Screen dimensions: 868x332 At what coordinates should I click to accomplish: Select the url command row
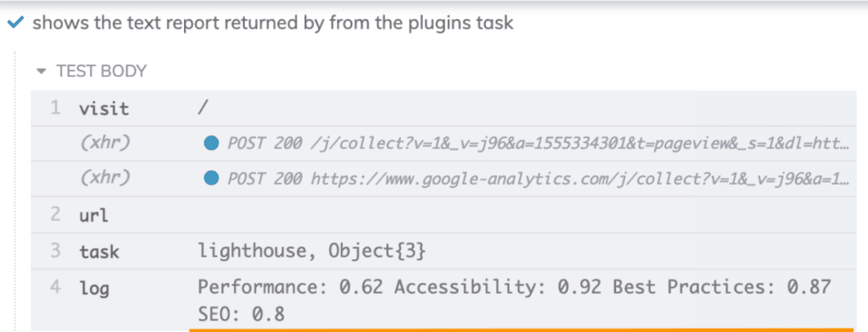[443, 214]
